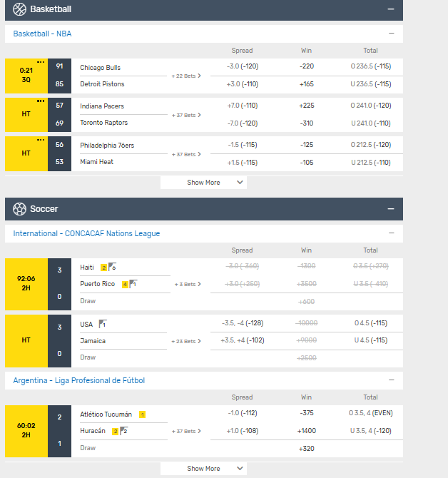
Task: Pick the Draw +320 odds for Tucumán-Huracán
Action: click(x=306, y=448)
